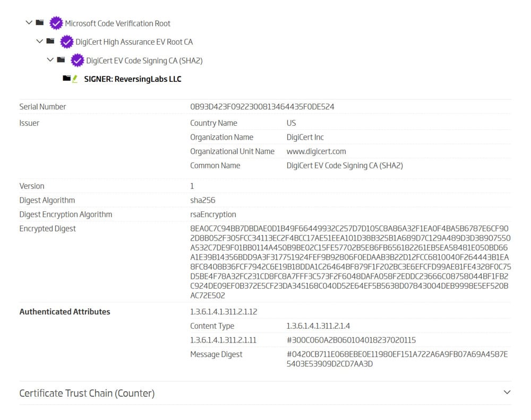Click signer certificate icon beside ReversingLabs LLC
This screenshot has width=531, height=420.
tap(71, 79)
